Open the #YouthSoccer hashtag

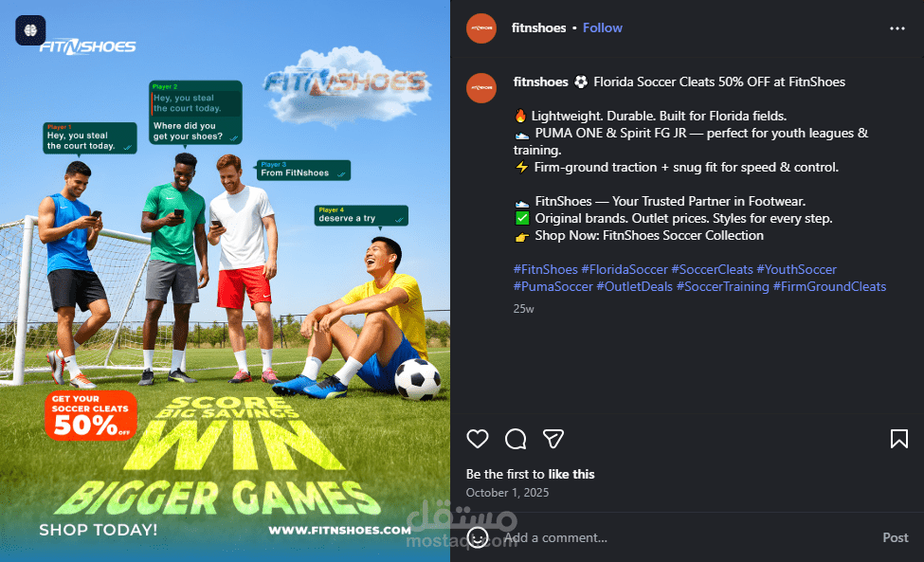click(797, 269)
